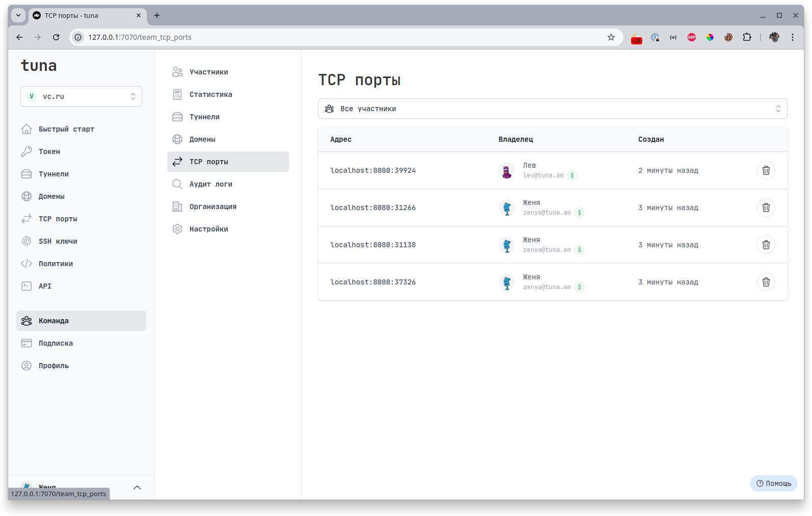The width and height of the screenshot is (812, 516).
Task: Click dollar badge in the 37326 row
Action: [579, 287]
